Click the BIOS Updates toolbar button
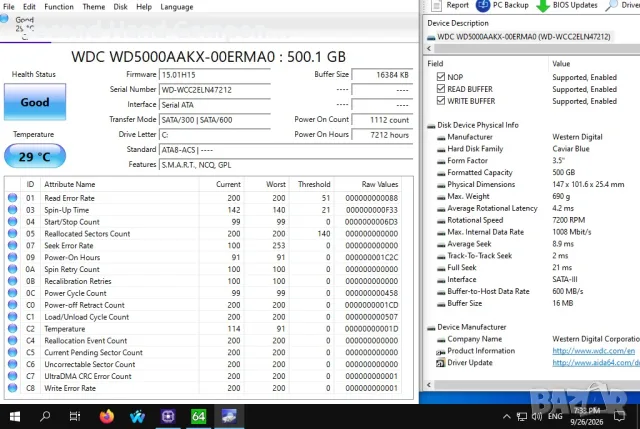This screenshot has width=640, height=429. pyautogui.click(x=567, y=5)
